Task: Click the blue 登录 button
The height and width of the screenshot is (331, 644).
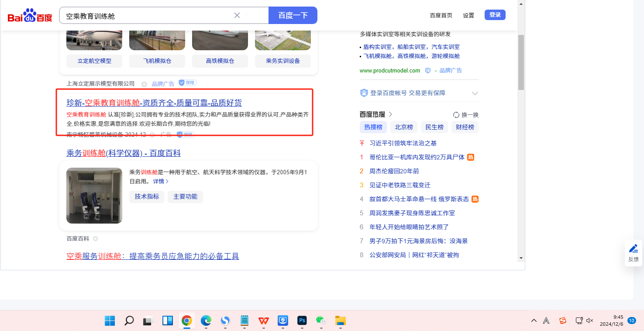Action: point(495,15)
